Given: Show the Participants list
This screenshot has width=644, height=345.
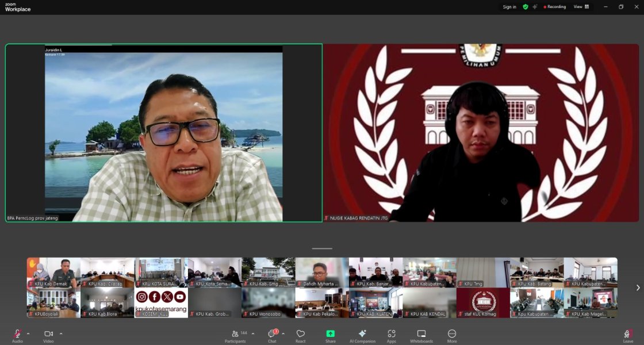Looking at the screenshot, I should coord(235,336).
